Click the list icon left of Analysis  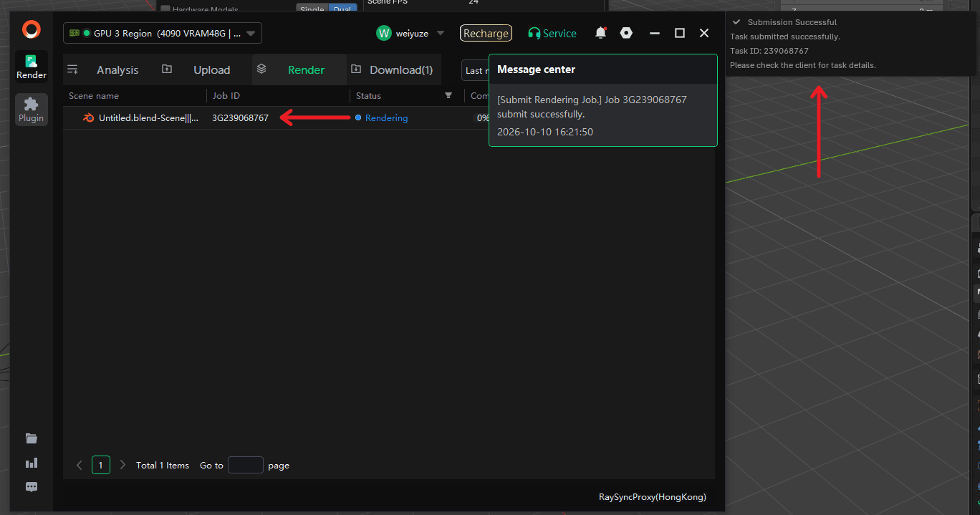tap(72, 69)
